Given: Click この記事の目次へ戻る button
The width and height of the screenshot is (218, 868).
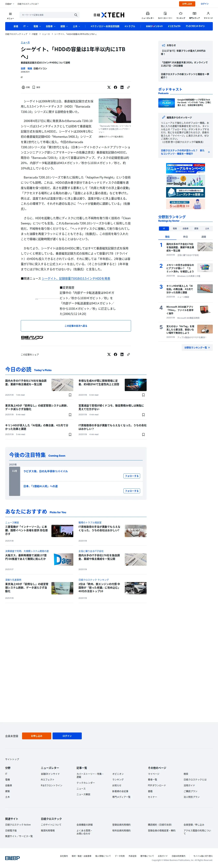Looking at the screenshot, I should pyautogui.click(x=76, y=326).
